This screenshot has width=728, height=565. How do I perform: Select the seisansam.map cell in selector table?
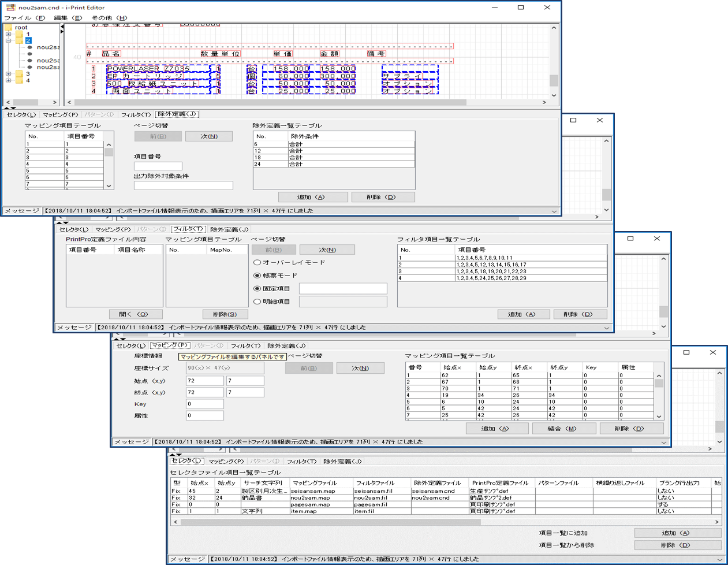click(x=320, y=490)
